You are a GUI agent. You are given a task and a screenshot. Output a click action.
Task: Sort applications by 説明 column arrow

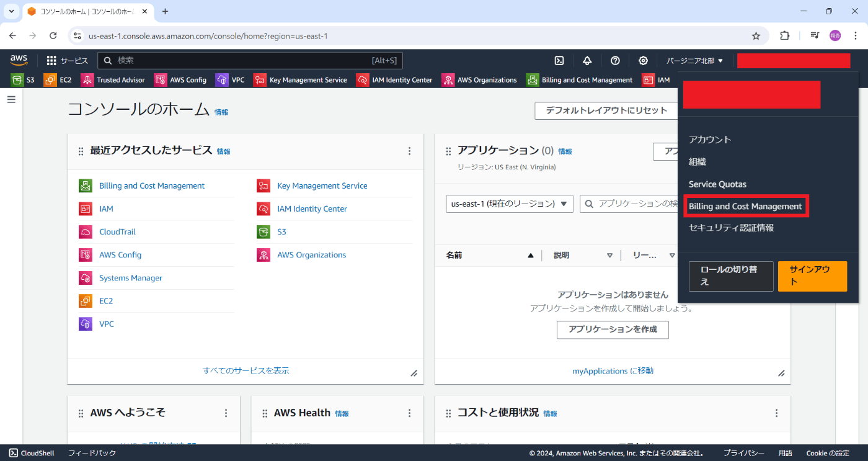(x=609, y=256)
